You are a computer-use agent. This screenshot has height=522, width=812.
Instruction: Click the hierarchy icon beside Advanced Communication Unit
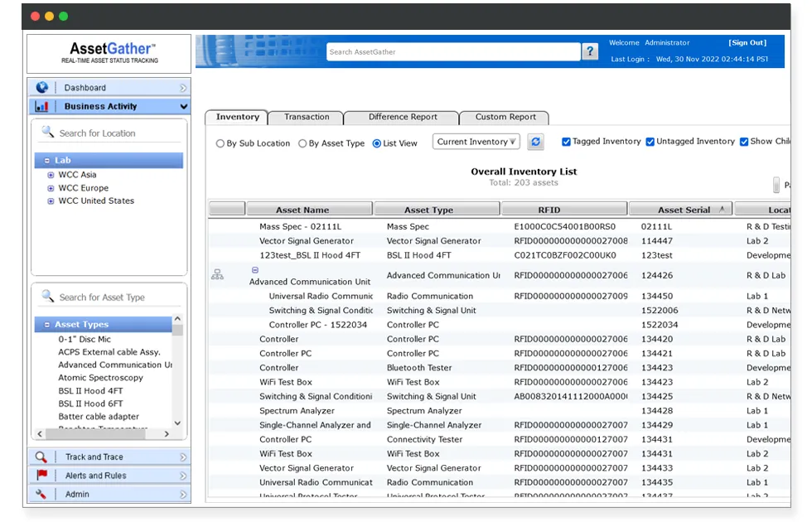(217, 274)
